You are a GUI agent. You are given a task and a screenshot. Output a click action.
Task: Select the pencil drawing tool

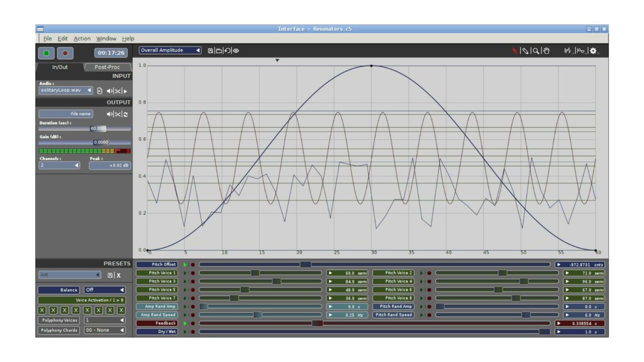tap(526, 51)
